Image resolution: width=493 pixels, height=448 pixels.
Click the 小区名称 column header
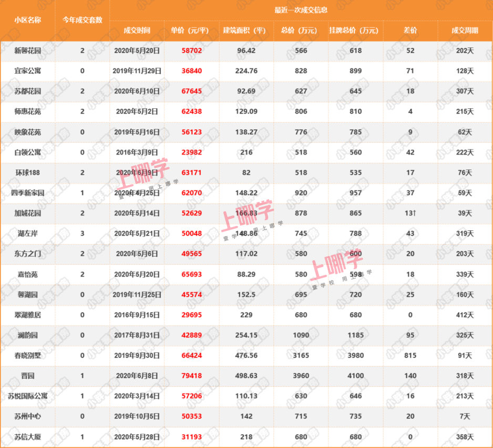click(28, 20)
